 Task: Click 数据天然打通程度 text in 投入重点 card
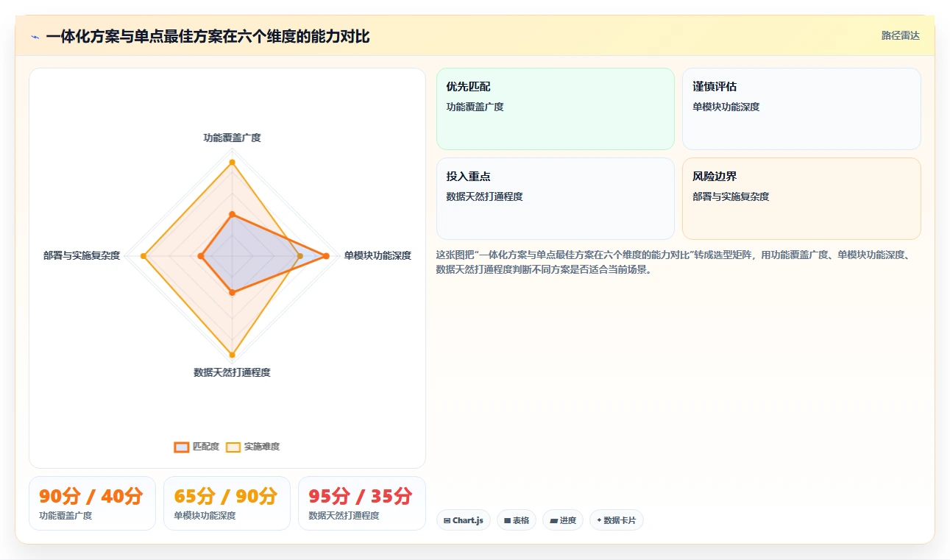click(x=485, y=196)
